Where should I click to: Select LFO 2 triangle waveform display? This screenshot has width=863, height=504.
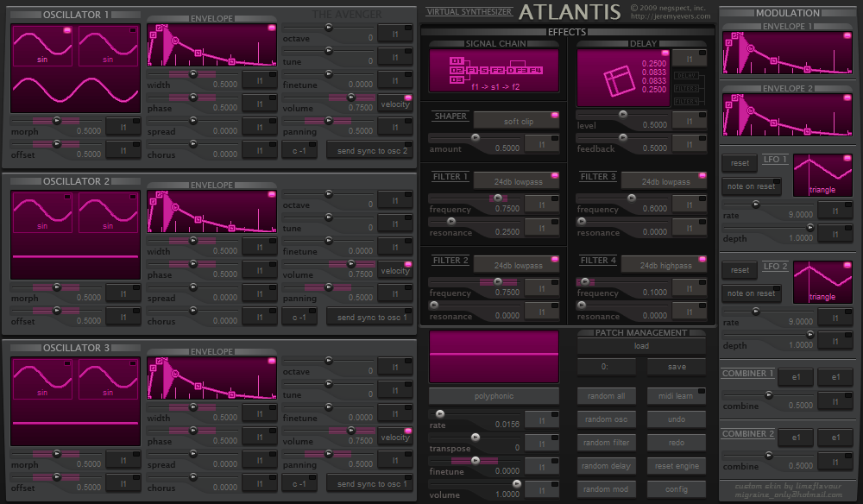822,282
